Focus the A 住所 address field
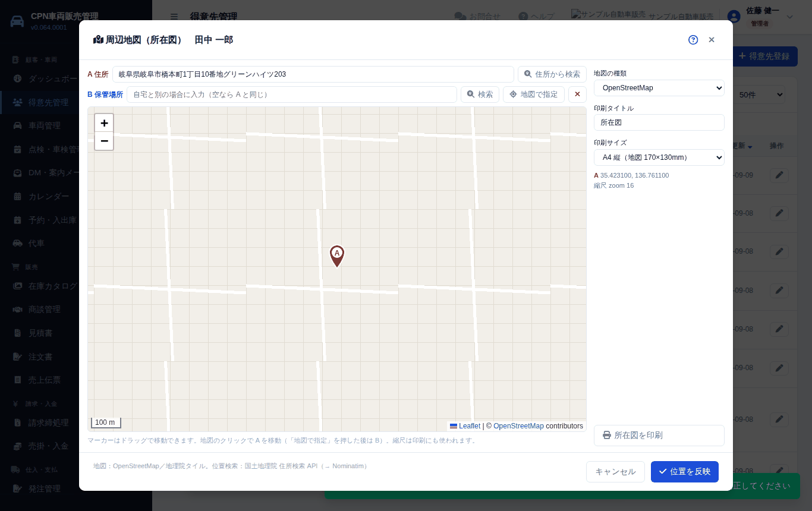 coord(313,74)
